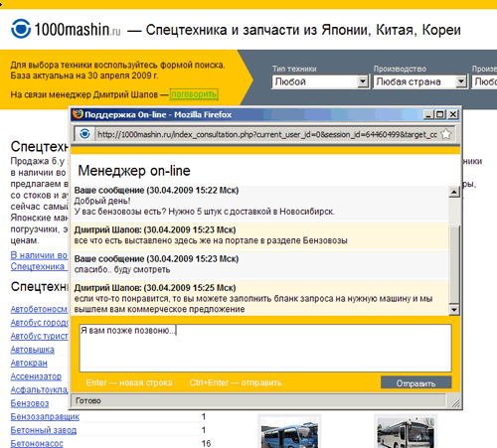Click into the message text area

click(x=265, y=348)
